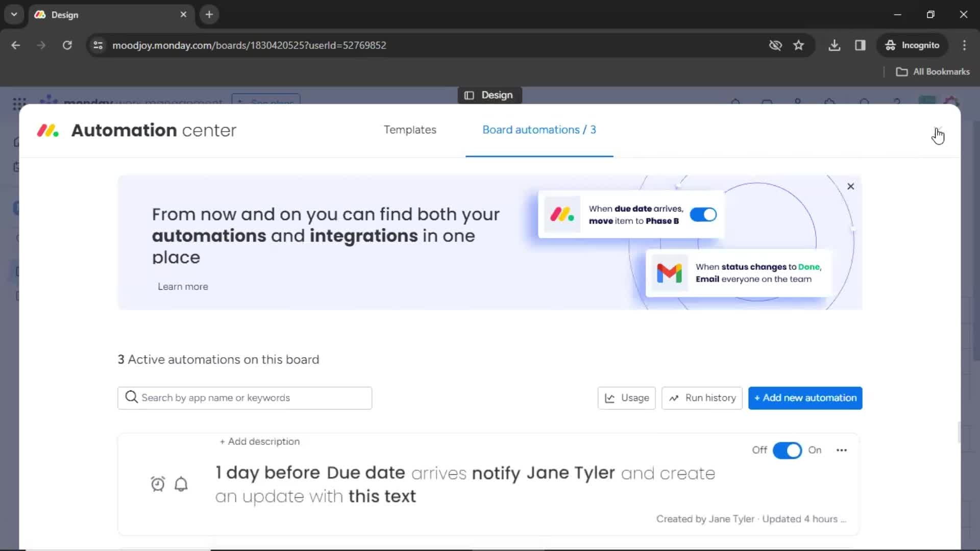The image size is (980, 551).
Task: Click the Learn more link in banner
Action: [183, 286]
